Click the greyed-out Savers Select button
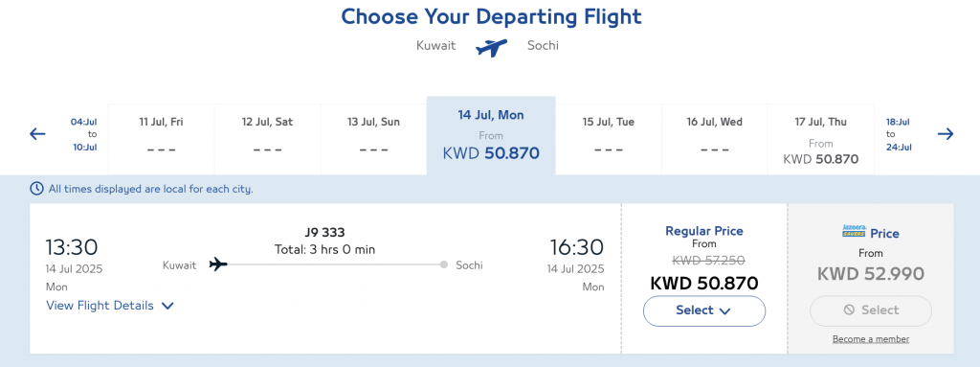980x367 pixels. click(871, 310)
